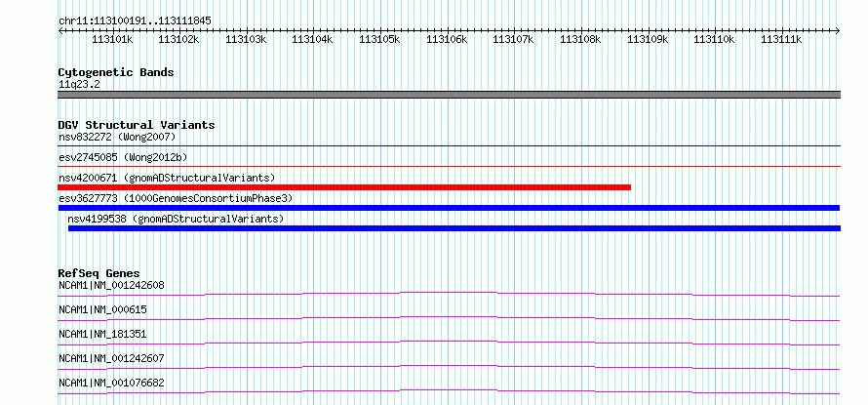Click the chr11:113100191..113111845 coordinate label

click(x=135, y=20)
